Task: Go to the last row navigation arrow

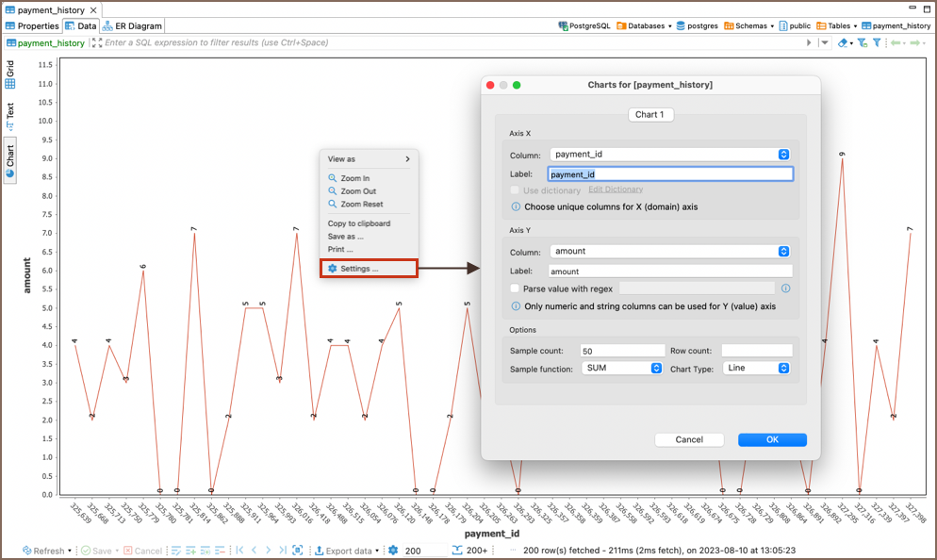Action: tap(282, 551)
